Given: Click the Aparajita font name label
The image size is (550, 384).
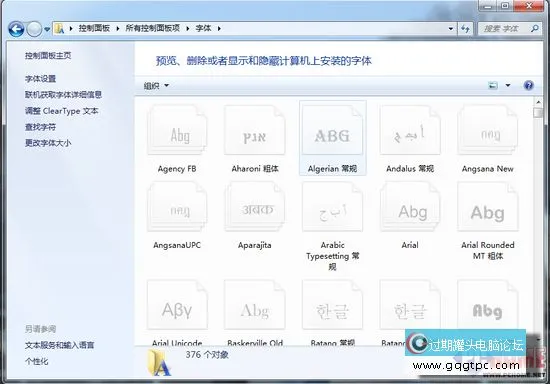Looking at the screenshot, I should pyautogui.click(x=255, y=245).
